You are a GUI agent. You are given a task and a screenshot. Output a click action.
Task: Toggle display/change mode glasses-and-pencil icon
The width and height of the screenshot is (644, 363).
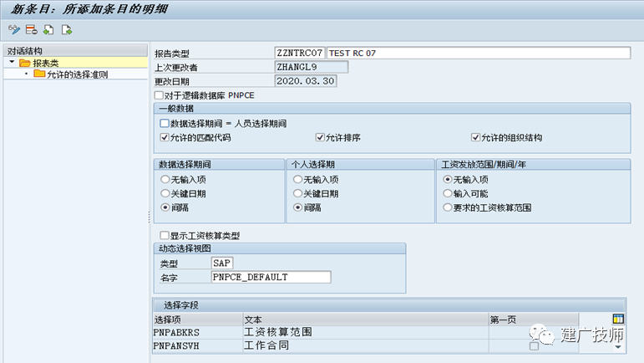(x=14, y=29)
